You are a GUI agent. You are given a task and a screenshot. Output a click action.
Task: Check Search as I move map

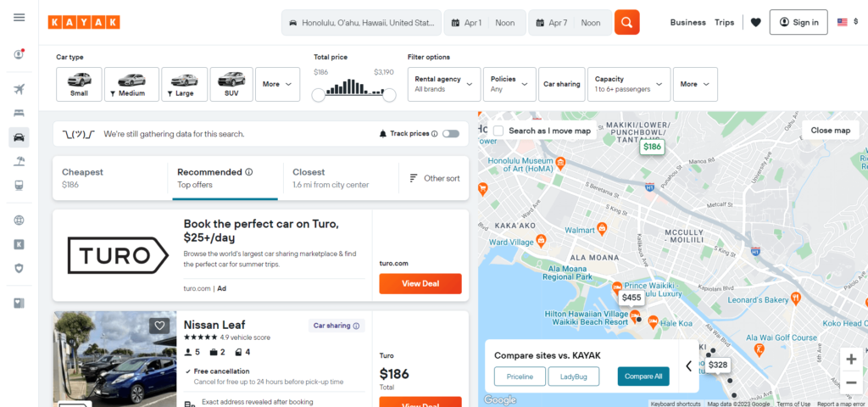(x=498, y=131)
